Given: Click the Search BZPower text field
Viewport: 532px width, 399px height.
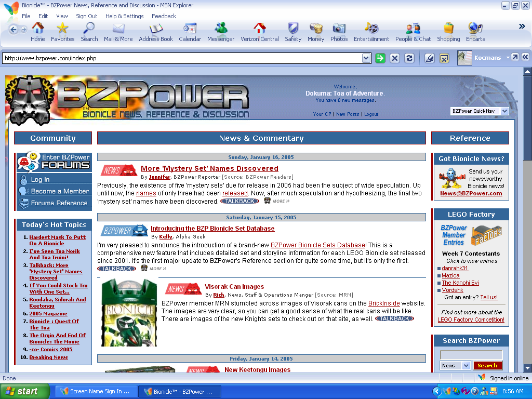Looking at the screenshot, I should pos(471,355).
